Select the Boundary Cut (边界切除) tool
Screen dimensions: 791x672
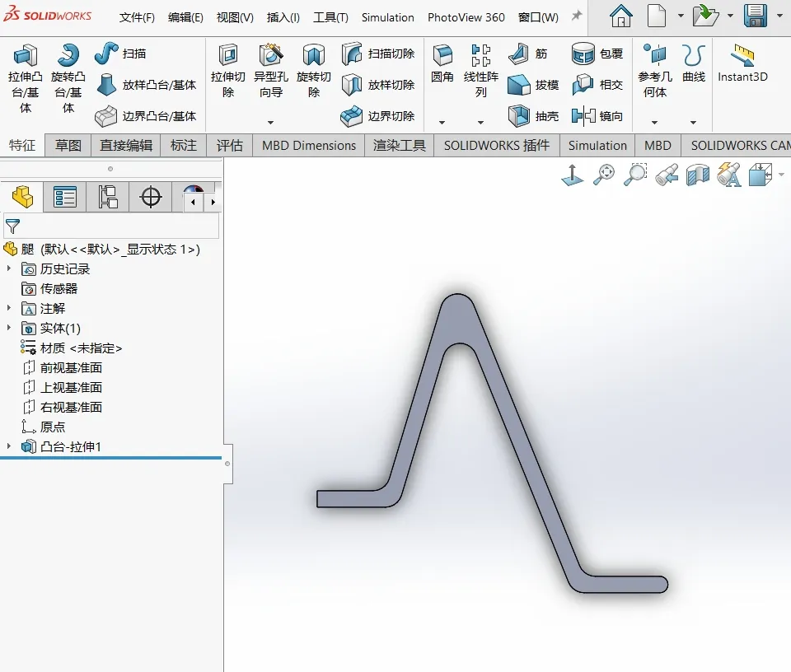pyautogui.click(x=378, y=116)
